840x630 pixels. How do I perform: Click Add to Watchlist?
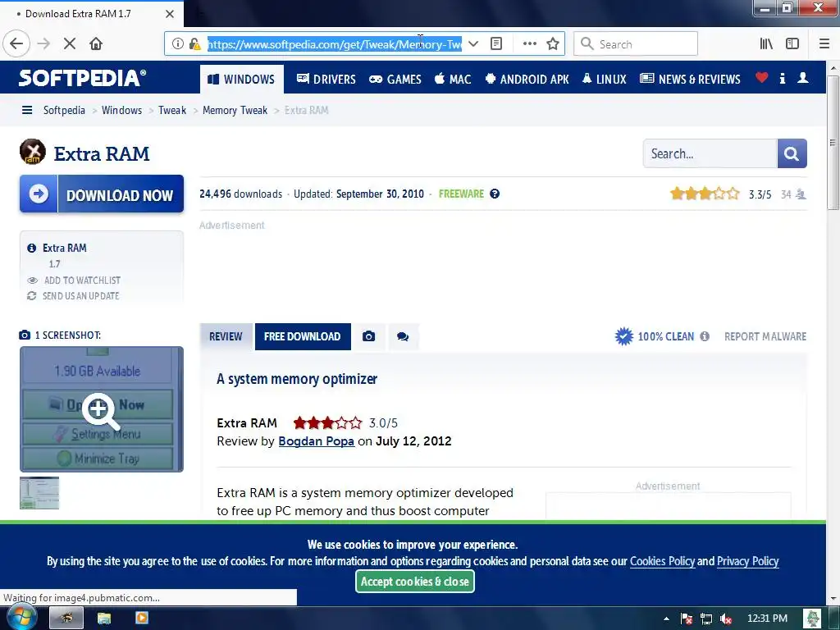coord(82,281)
